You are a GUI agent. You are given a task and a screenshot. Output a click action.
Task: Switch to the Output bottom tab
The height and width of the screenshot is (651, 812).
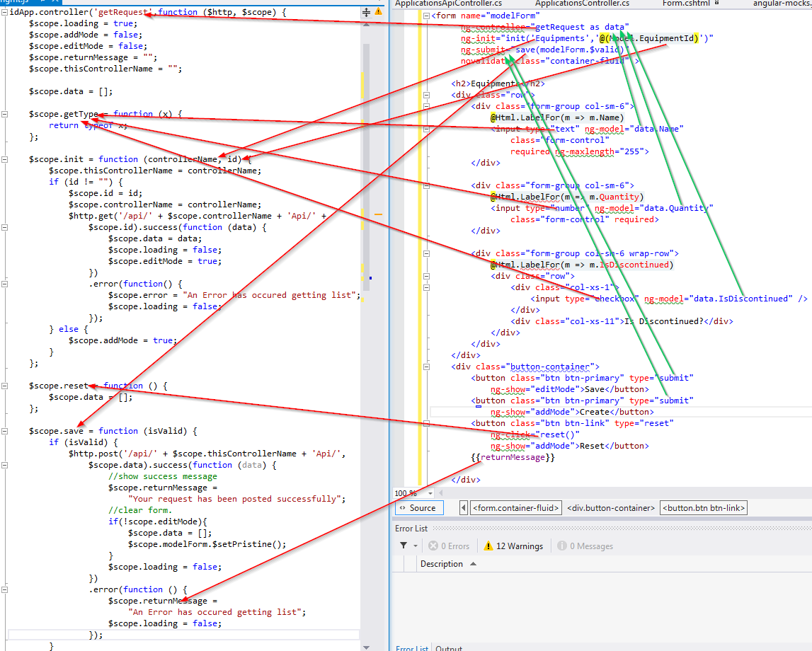click(x=448, y=648)
